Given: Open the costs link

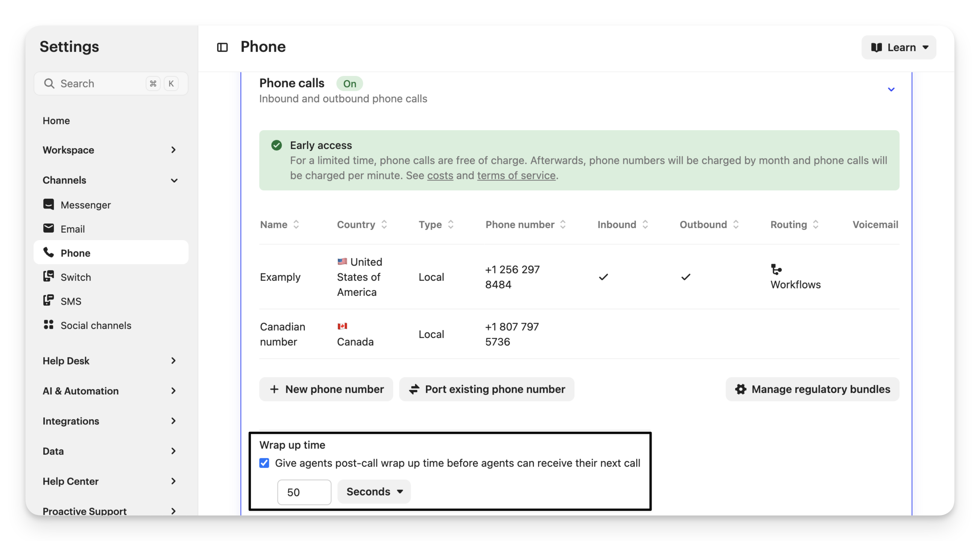Looking at the screenshot, I should (440, 175).
